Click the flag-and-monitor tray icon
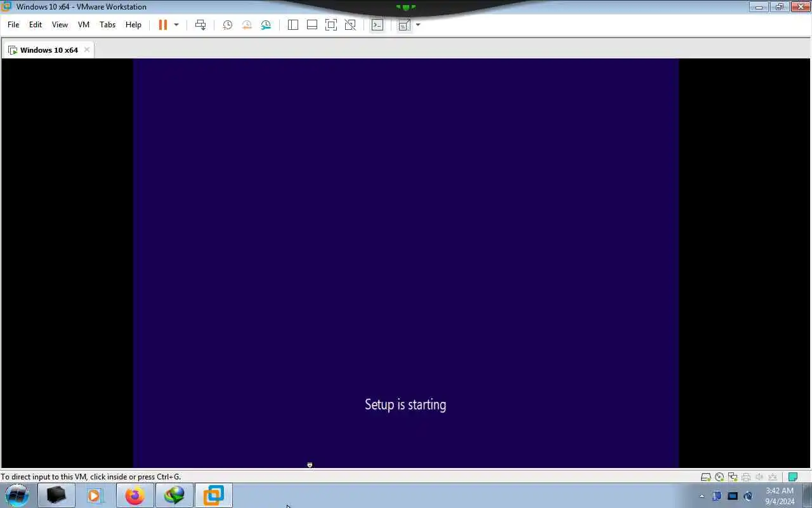The width and height of the screenshot is (812, 508). pos(717,496)
